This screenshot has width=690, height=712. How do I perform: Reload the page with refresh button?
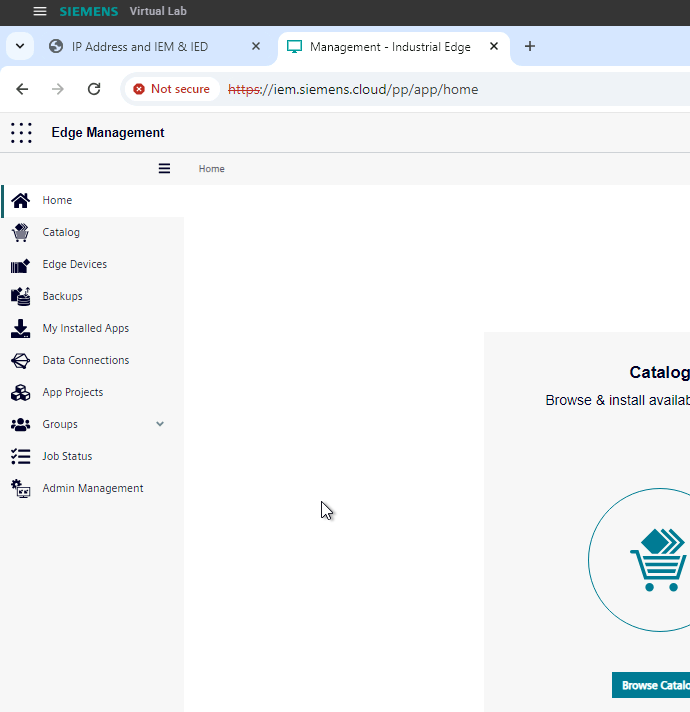point(94,89)
